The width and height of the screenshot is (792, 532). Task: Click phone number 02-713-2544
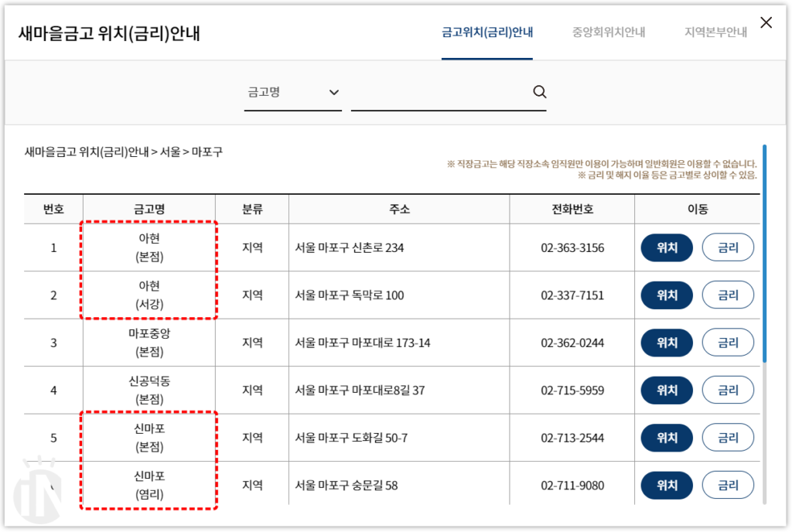coord(572,438)
